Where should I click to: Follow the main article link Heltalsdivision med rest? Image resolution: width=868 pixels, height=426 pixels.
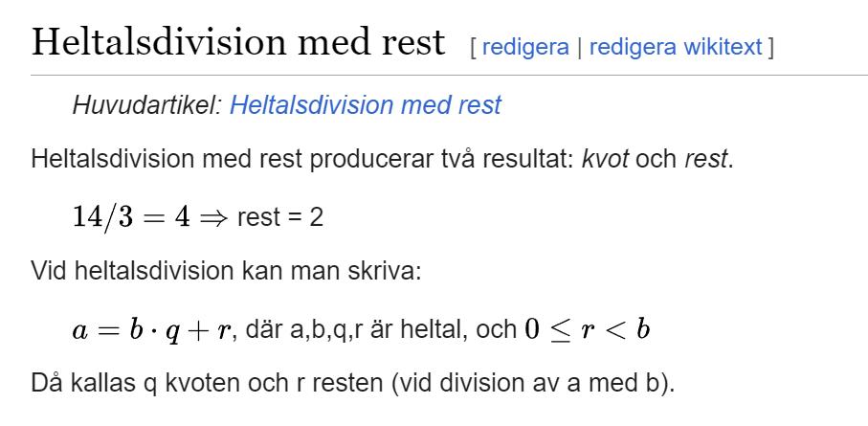click(x=365, y=105)
